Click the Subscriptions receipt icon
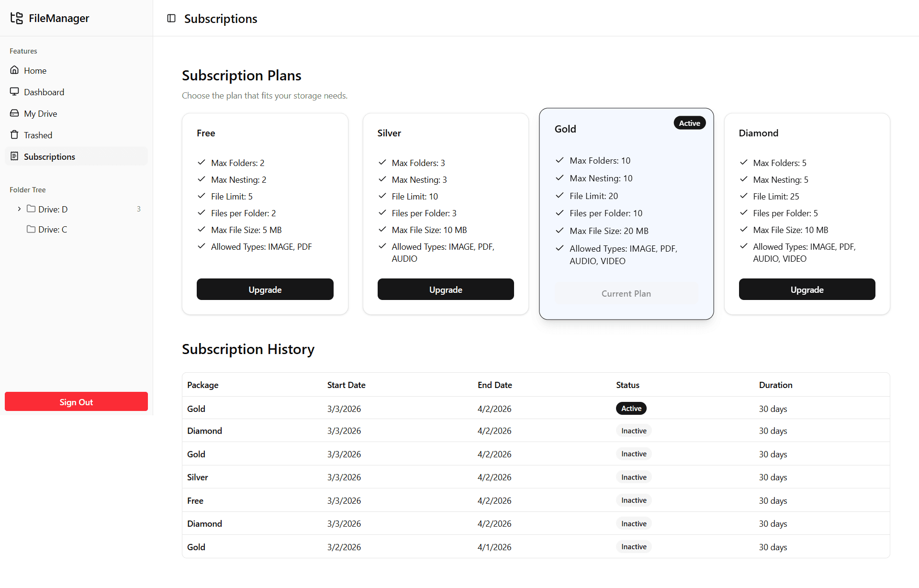This screenshot has height=588, width=919. coord(14,156)
